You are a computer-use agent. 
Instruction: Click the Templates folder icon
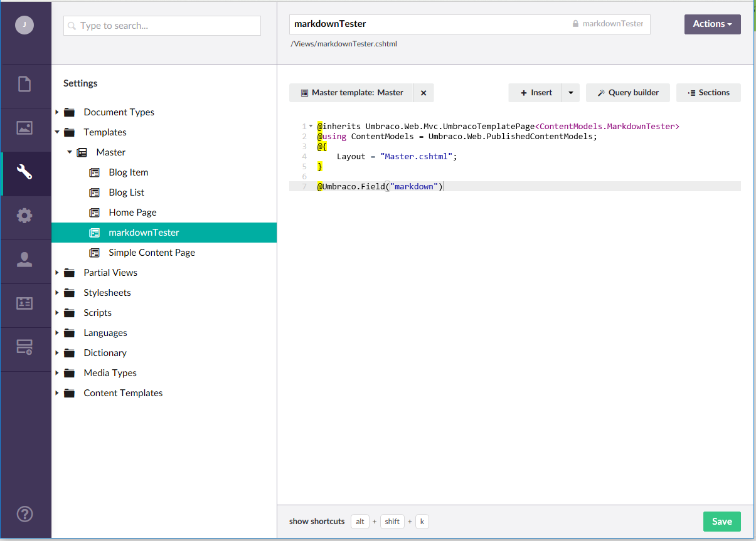tap(70, 132)
